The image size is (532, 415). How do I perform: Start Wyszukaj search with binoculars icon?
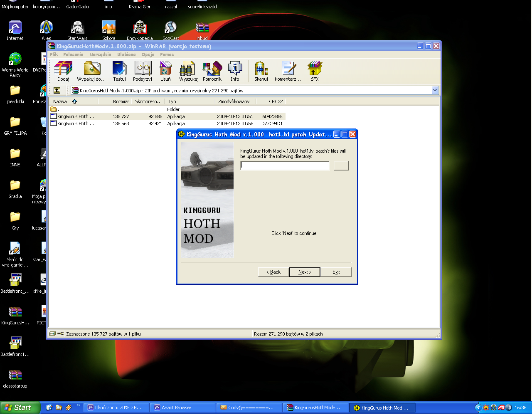tap(188, 70)
